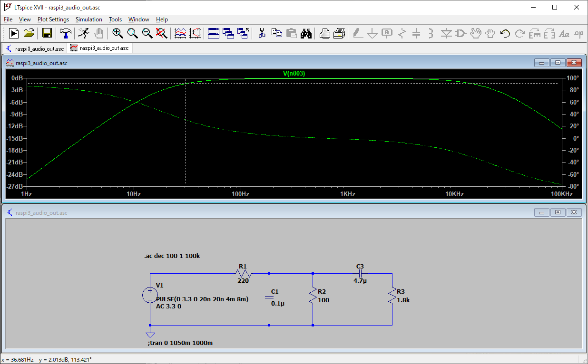The height and width of the screenshot is (364, 588).
Task: Undo the last action from the toolbar
Action: coord(505,33)
